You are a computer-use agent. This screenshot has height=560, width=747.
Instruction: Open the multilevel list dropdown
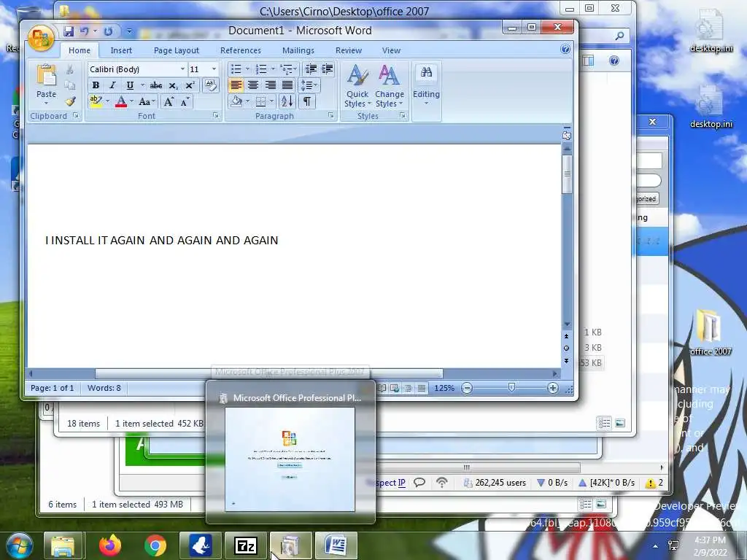pos(288,69)
